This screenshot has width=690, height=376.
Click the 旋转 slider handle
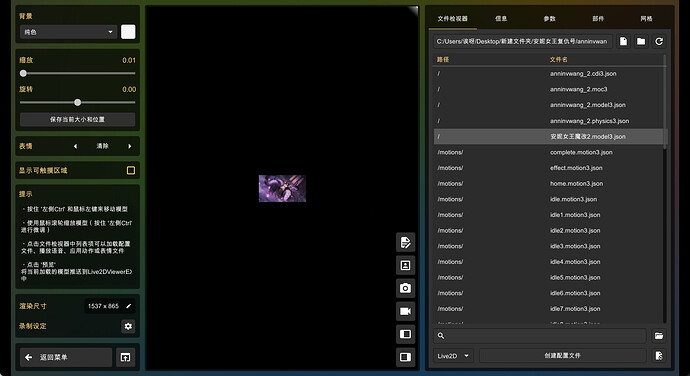tap(77, 103)
